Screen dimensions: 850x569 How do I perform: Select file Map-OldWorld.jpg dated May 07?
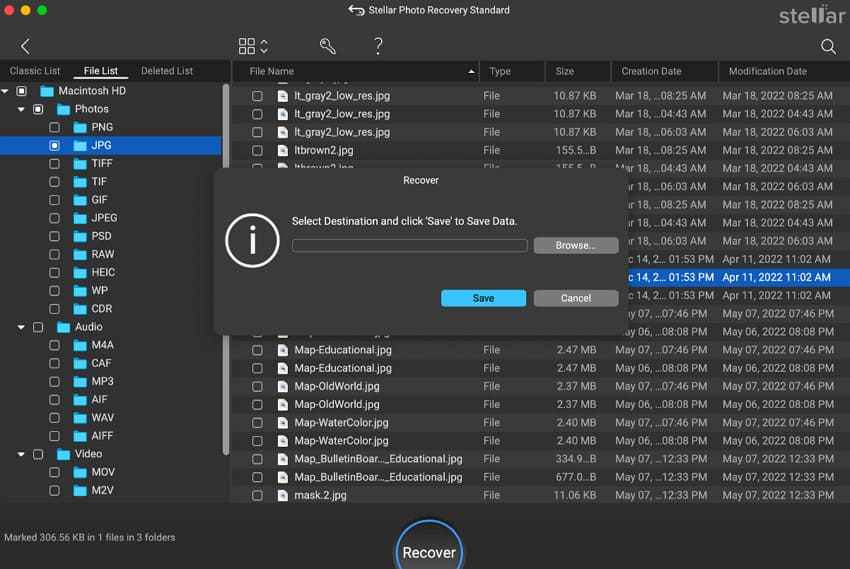point(540,386)
